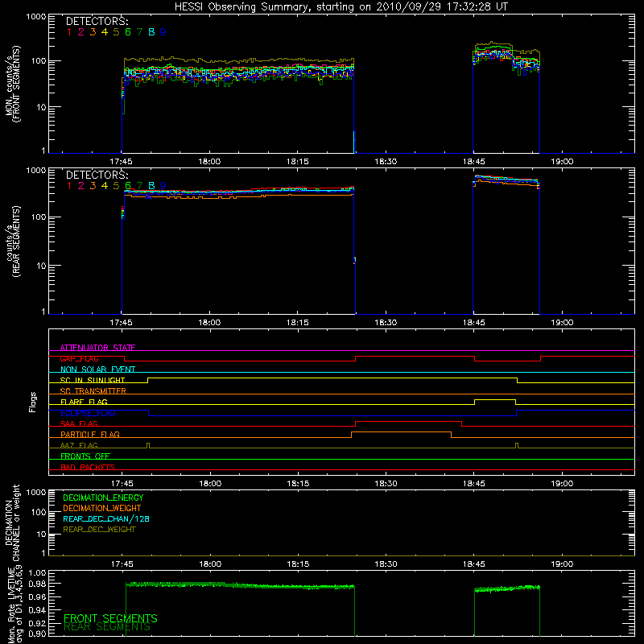Click the REAR_DEC_WEIGHT legend entry
This screenshot has width=644, height=644.
(99, 530)
